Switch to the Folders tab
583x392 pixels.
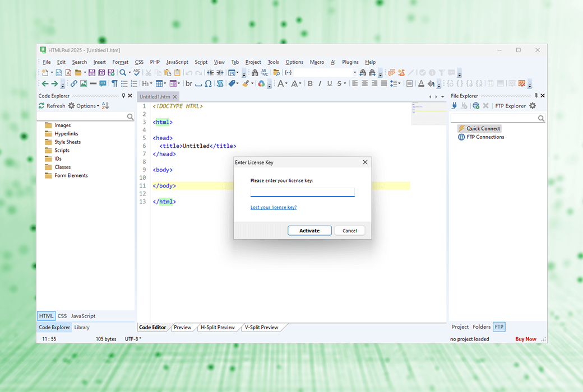click(x=482, y=326)
